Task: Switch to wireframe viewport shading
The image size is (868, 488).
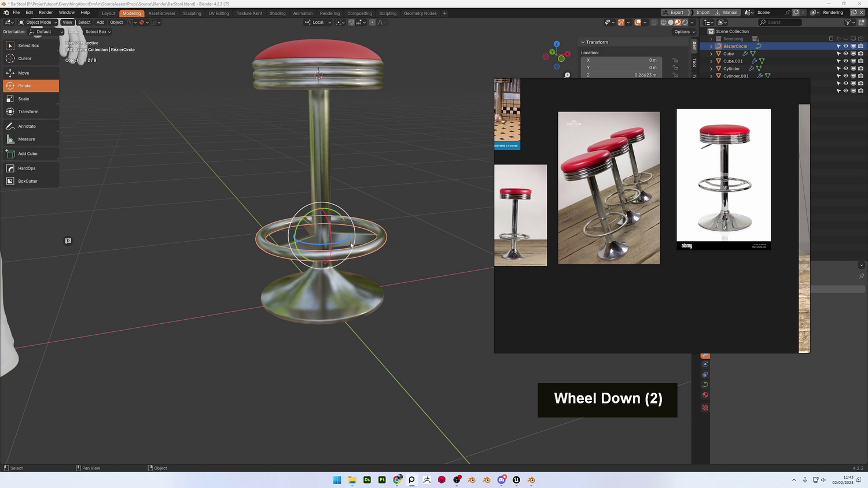Action: (664, 23)
